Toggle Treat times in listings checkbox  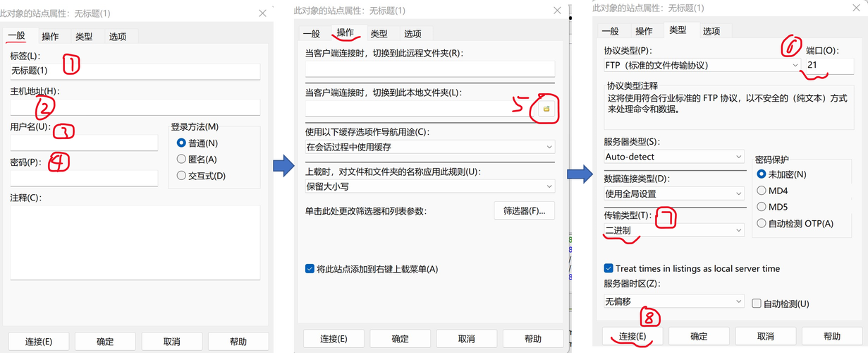(609, 268)
